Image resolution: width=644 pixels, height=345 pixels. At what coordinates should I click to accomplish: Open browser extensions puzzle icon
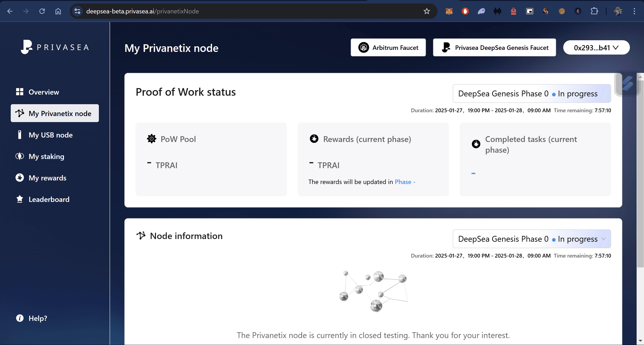(x=594, y=11)
